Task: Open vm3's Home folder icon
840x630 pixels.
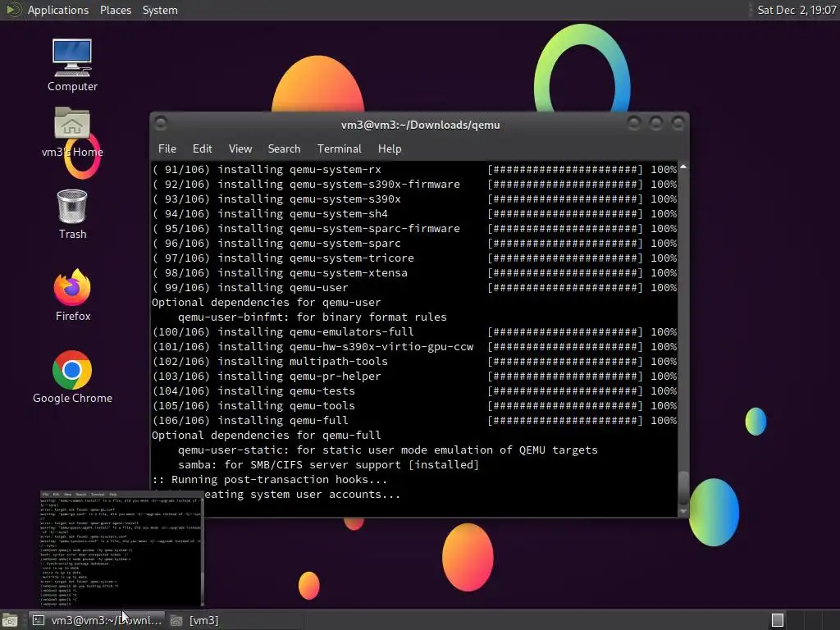Action: pos(72,132)
